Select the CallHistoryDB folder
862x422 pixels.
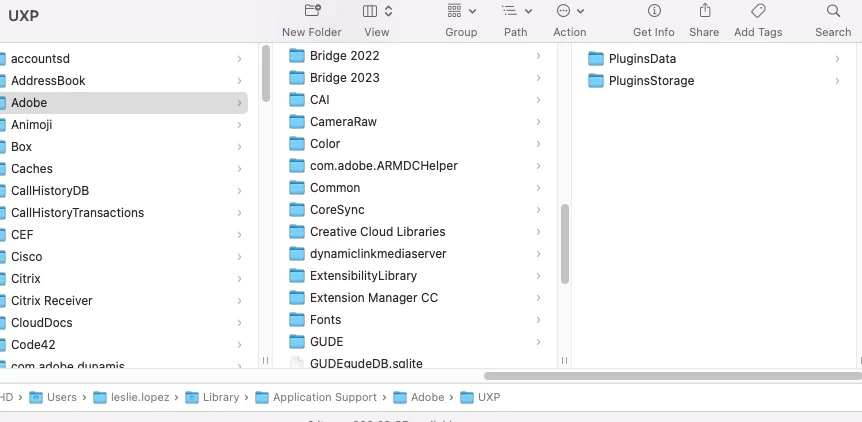[x=124, y=191]
